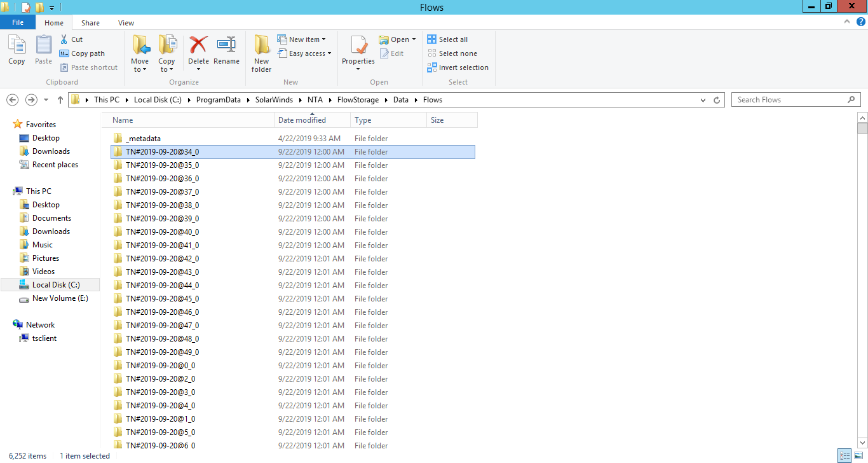
Task: Sort by the Name column header
Action: click(192, 120)
